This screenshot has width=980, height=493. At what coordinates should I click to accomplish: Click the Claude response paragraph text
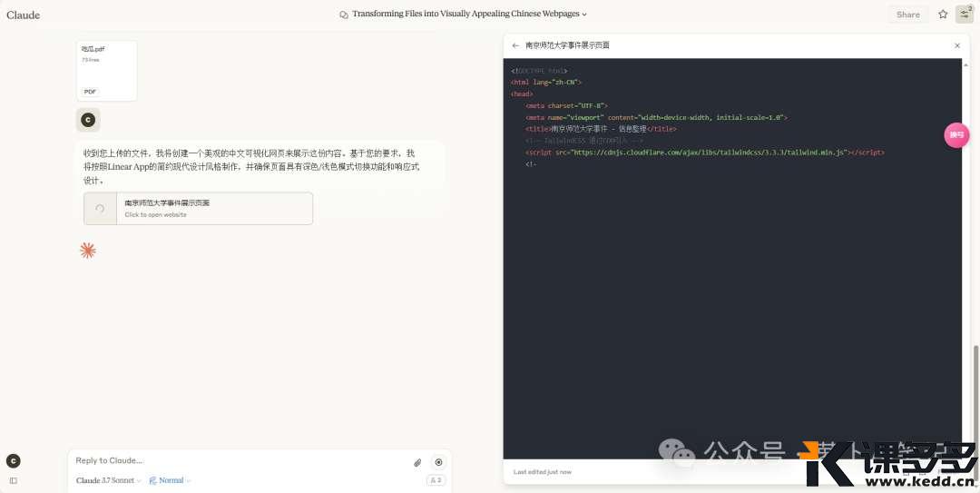pos(251,166)
